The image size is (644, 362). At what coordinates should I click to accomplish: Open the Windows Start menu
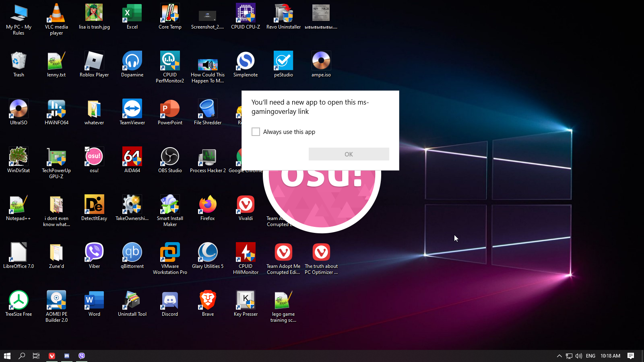click(7, 356)
